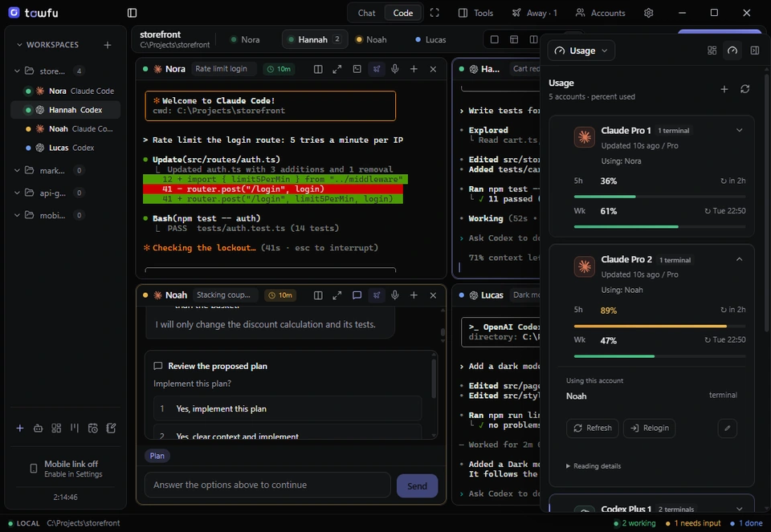Expand Reading details disclosure triangle
The height and width of the screenshot is (532, 771).
tap(568, 466)
